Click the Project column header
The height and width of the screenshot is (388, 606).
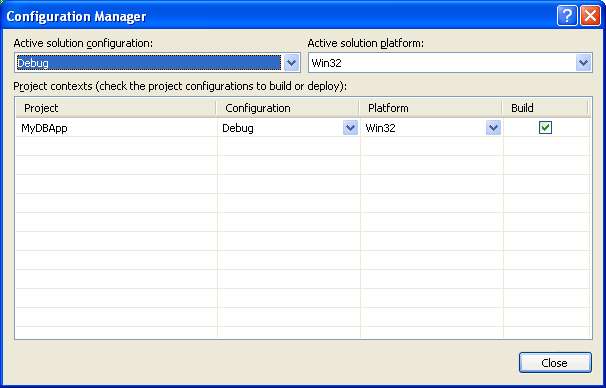point(116,108)
